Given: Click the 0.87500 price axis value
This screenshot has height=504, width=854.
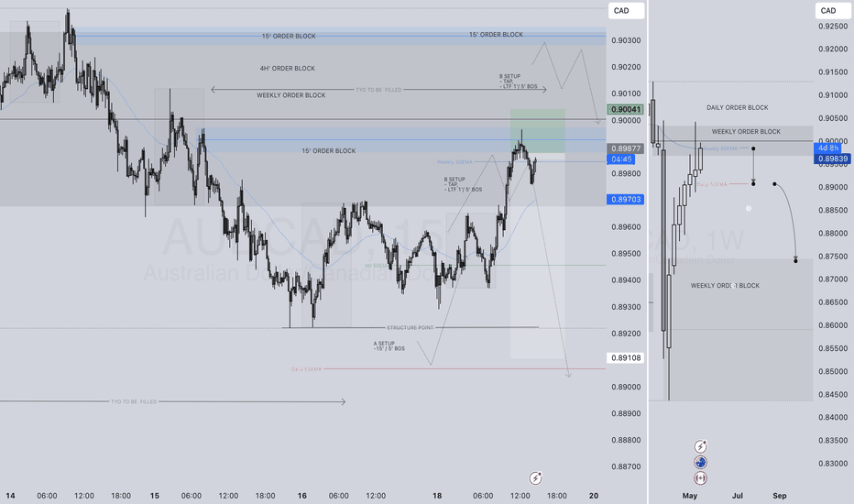Looking at the screenshot, I should 833,257.
